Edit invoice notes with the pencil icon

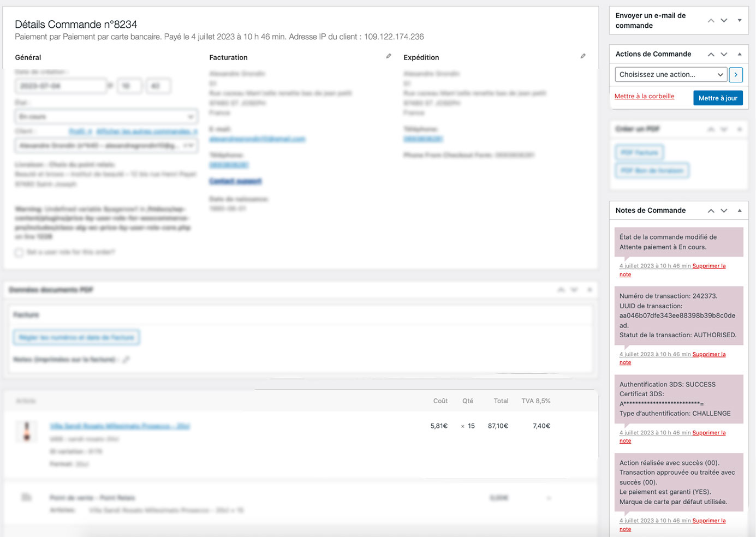click(126, 360)
